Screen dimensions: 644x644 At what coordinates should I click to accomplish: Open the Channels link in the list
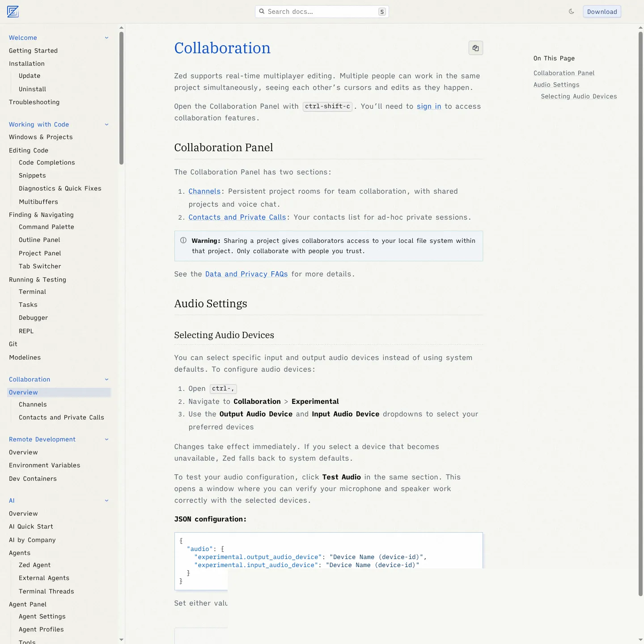[204, 191]
